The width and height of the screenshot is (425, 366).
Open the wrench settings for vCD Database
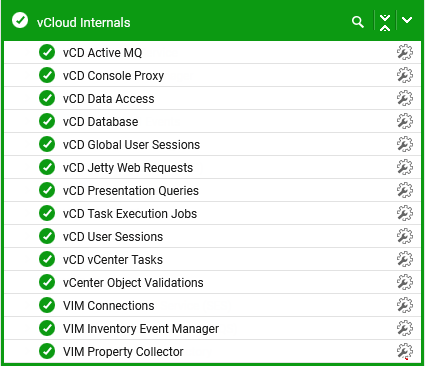click(405, 121)
